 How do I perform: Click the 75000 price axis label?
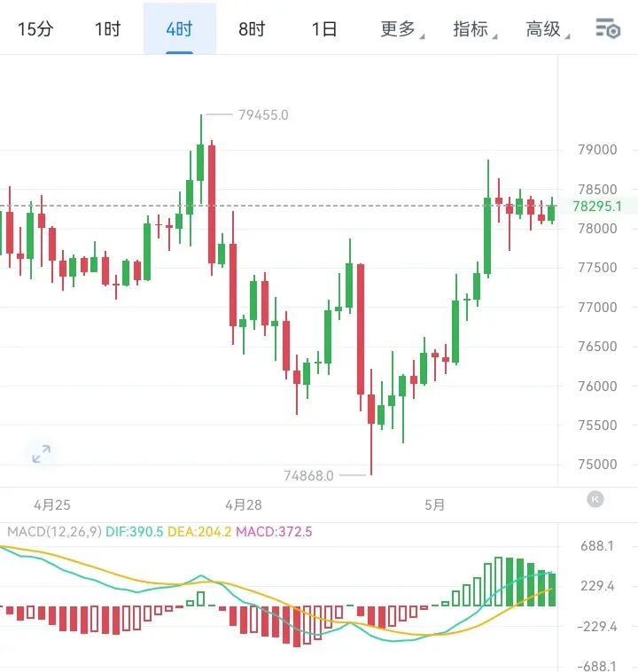click(597, 465)
